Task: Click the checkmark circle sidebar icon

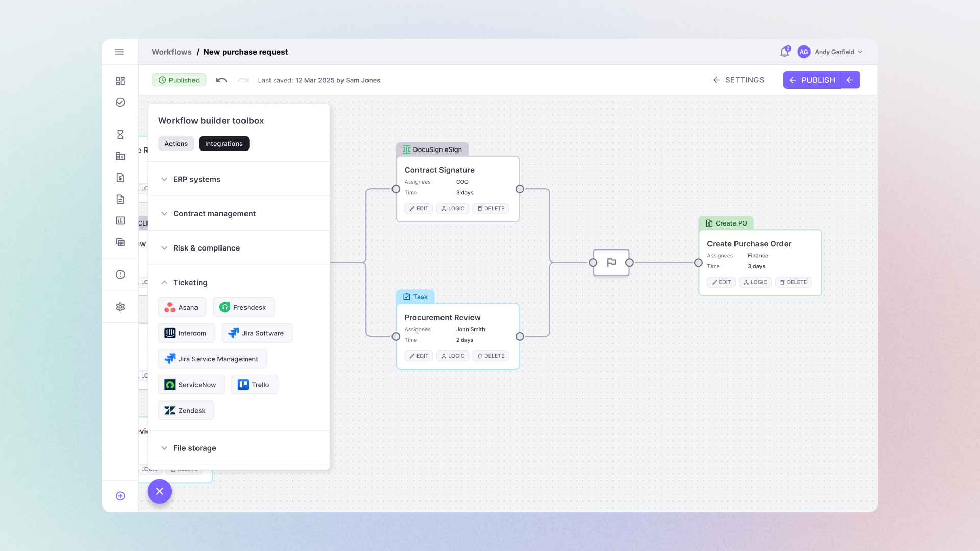Action: tap(120, 102)
